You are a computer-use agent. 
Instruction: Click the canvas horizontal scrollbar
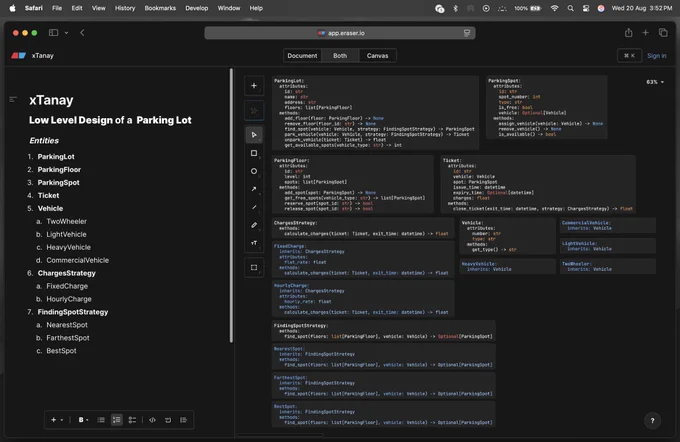pos(281,435)
